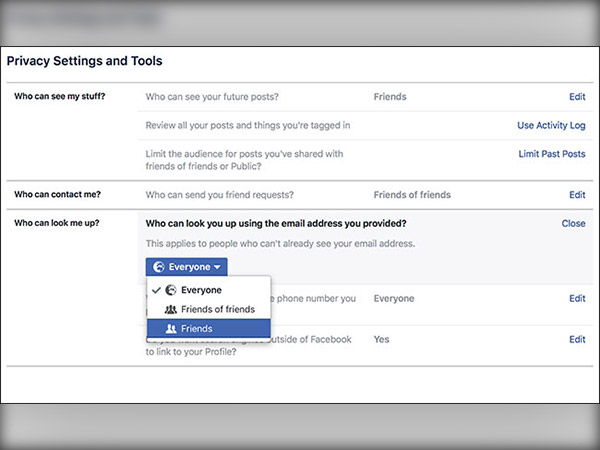
Task: Click the globe icon in the Everyone menu option
Action: click(x=169, y=290)
